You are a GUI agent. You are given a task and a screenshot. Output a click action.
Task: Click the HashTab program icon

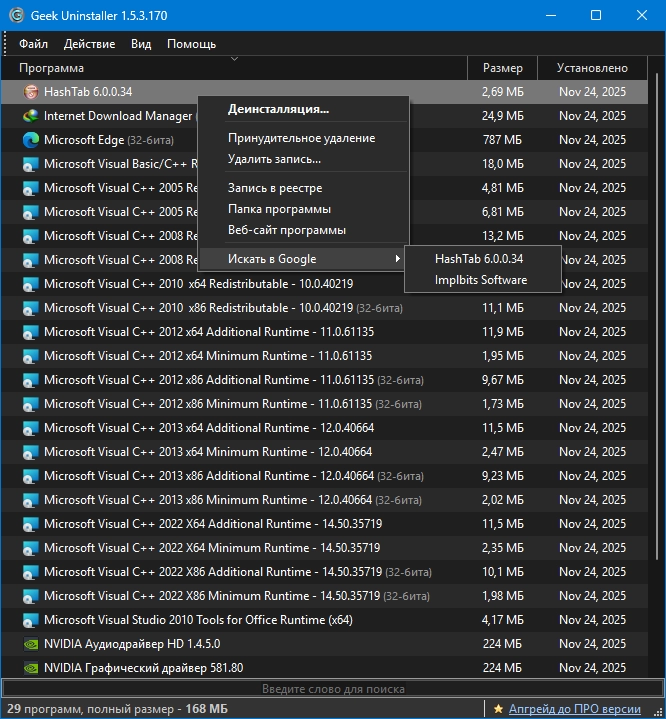(x=30, y=92)
